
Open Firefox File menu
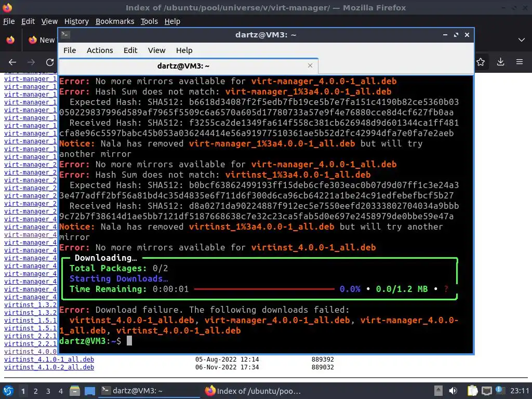9,21
